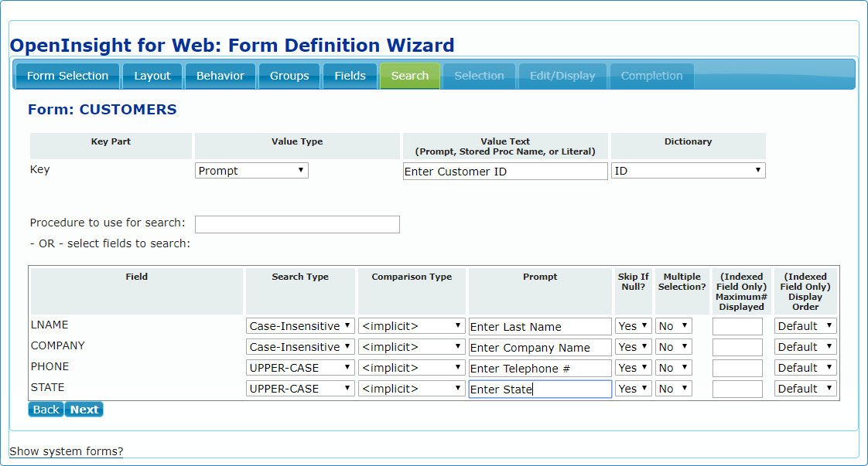
Task: Set Multiple Selection for STATE
Action: pos(674,389)
